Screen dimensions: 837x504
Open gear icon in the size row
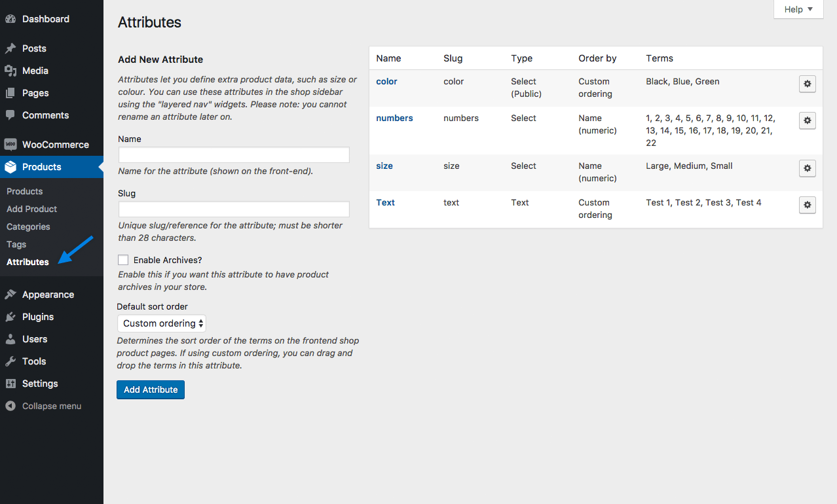(x=807, y=168)
